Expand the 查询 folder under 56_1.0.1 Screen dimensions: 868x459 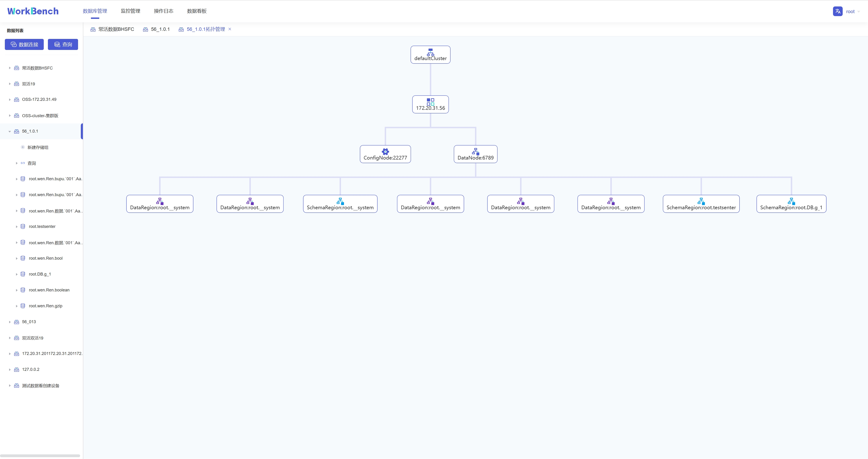click(x=17, y=163)
